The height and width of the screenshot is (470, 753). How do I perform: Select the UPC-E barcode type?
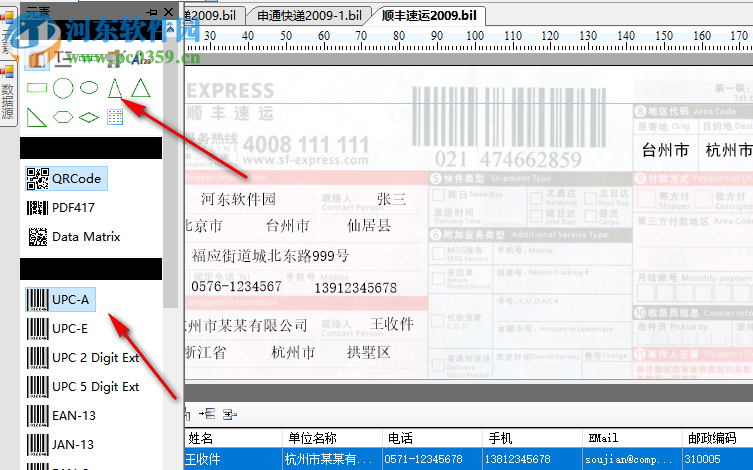[x=58, y=329]
